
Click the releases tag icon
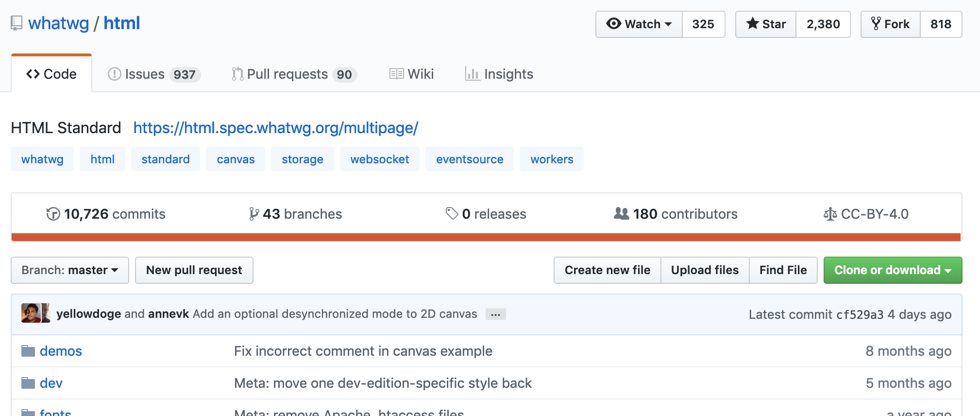[x=452, y=214]
